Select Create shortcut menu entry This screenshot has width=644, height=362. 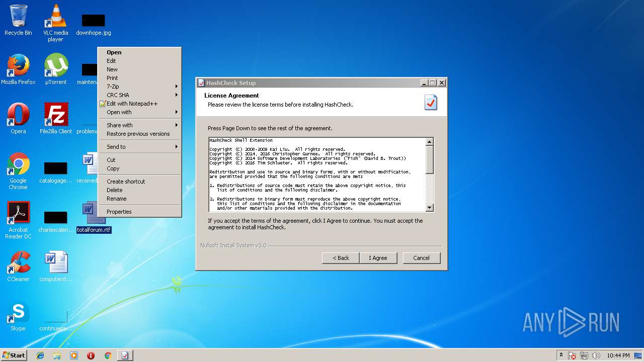pos(139,182)
